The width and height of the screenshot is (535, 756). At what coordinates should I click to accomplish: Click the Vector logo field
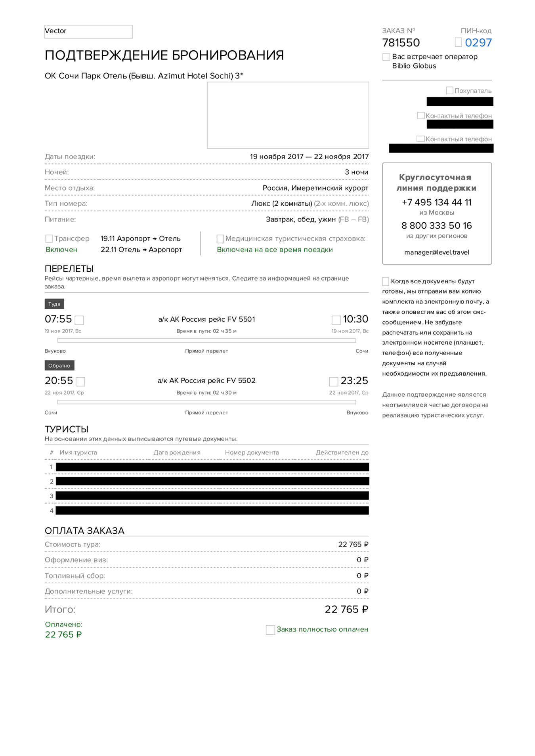[89, 32]
